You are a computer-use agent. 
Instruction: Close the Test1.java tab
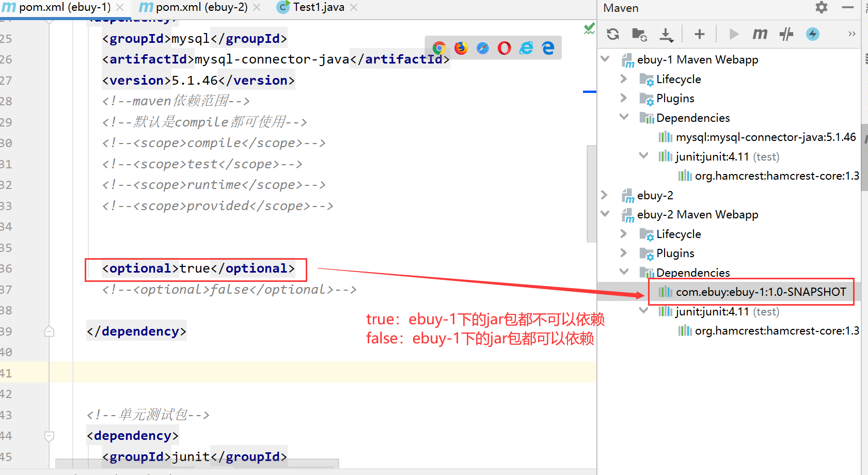click(354, 7)
